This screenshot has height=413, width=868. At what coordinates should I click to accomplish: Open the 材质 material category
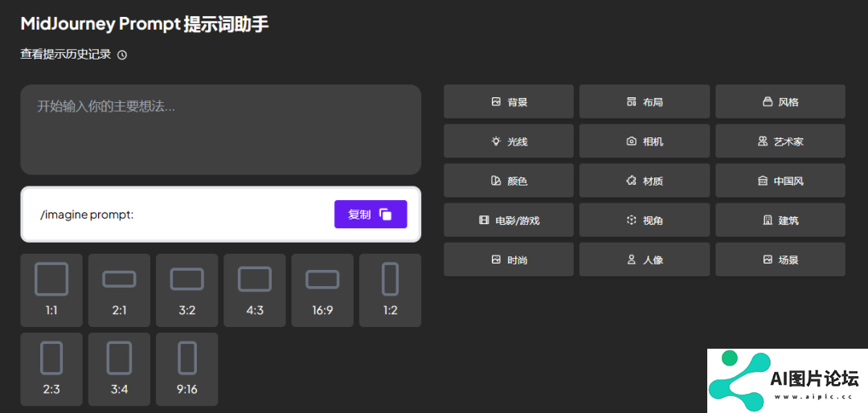pyautogui.click(x=645, y=181)
